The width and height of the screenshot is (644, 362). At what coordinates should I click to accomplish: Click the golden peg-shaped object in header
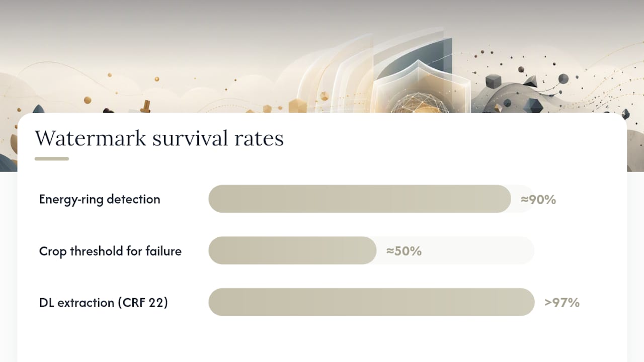pos(145,107)
